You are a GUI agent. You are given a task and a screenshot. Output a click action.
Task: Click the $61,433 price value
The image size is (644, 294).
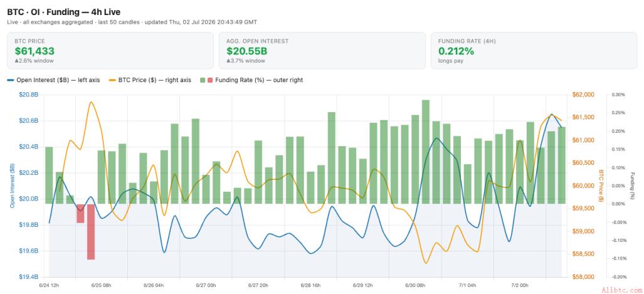[34, 51]
